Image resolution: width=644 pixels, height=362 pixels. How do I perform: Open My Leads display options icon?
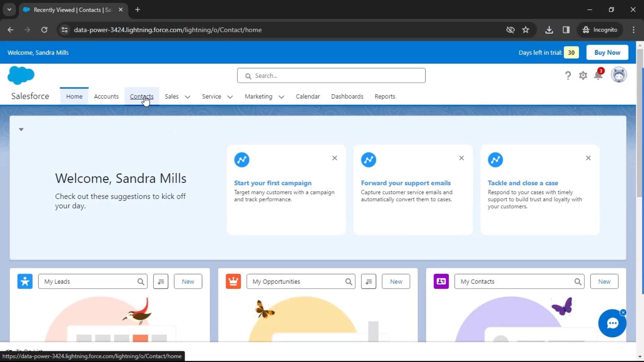point(161,282)
